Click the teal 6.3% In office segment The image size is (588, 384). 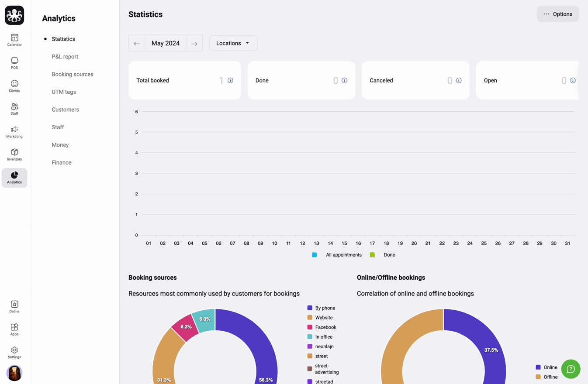(204, 320)
